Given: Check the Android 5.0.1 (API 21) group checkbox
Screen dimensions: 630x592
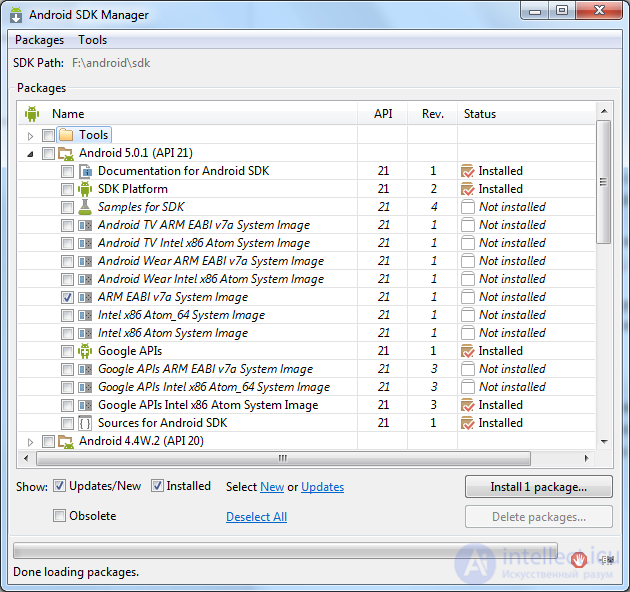Looking at the screenshot, I should (x=48, y=153).
